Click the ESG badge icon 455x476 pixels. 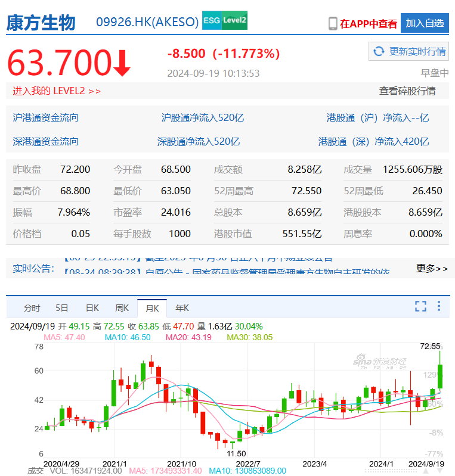click(212, 20)
